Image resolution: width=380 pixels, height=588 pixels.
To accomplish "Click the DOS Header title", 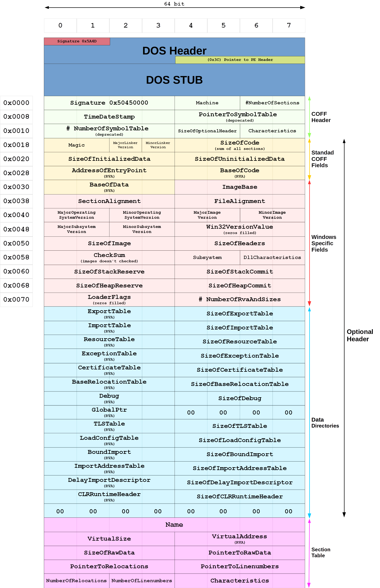I will coord(174,51).
